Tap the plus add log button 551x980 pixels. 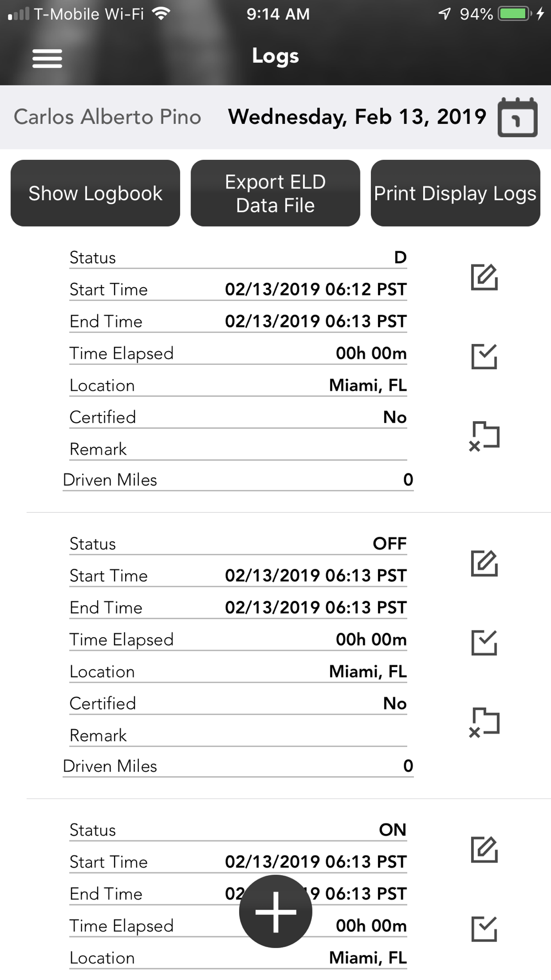[x=275, y=911]
